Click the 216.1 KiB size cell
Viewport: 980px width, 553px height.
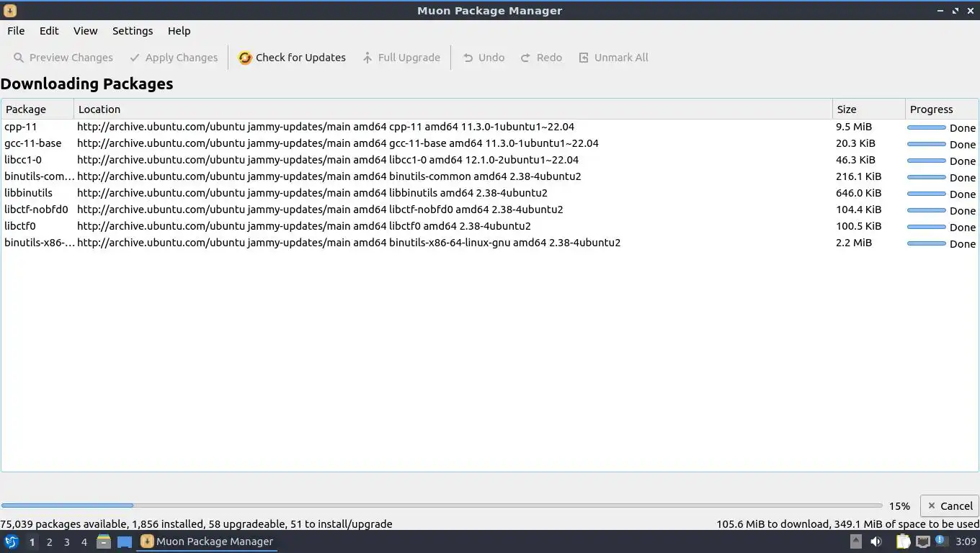tap(858, 176)
